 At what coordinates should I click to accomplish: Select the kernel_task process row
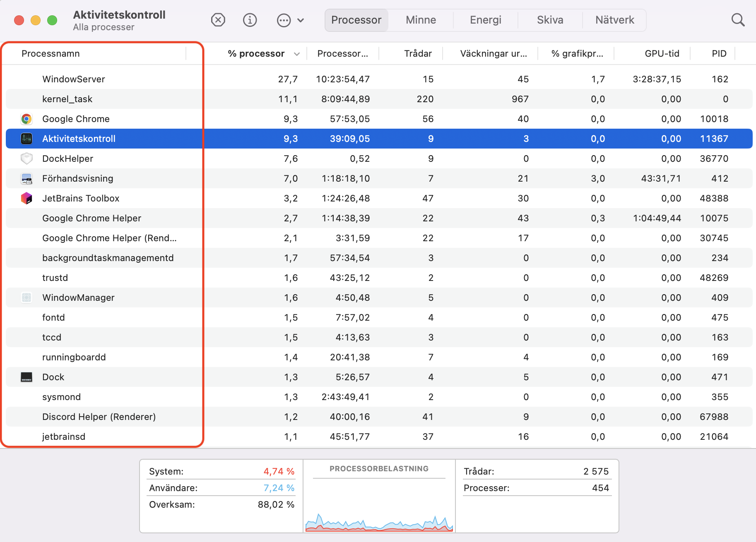[x=379, y=99]
